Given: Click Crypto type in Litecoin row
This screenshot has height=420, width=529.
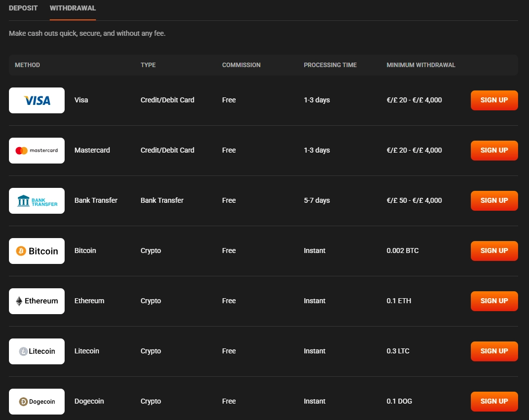Looking at the screenshot, I should (x=151, y=351).
